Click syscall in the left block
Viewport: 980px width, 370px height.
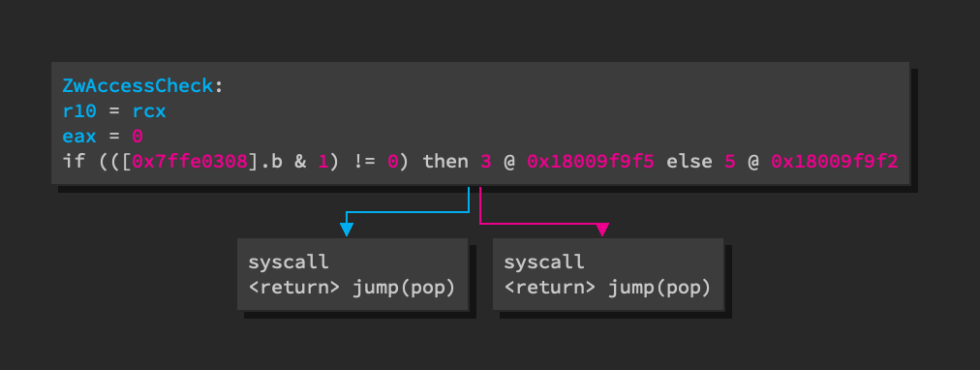[x=289, y=262]
